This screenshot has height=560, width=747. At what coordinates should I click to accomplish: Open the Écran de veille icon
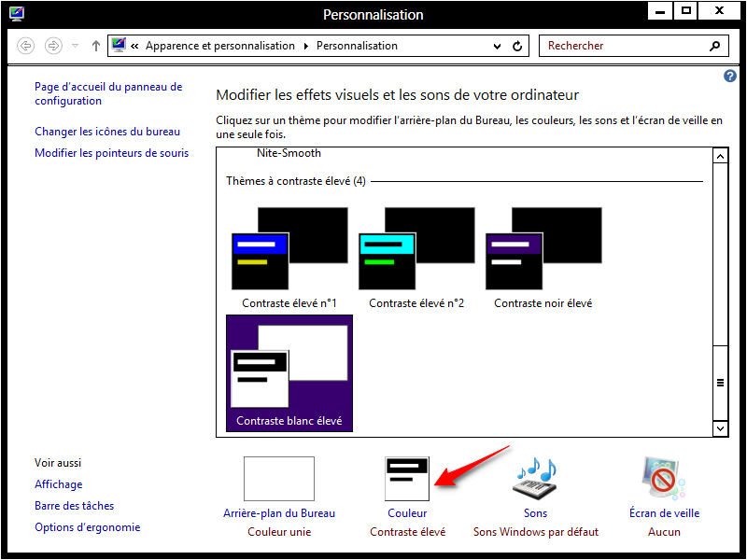[x=664, y=479]
